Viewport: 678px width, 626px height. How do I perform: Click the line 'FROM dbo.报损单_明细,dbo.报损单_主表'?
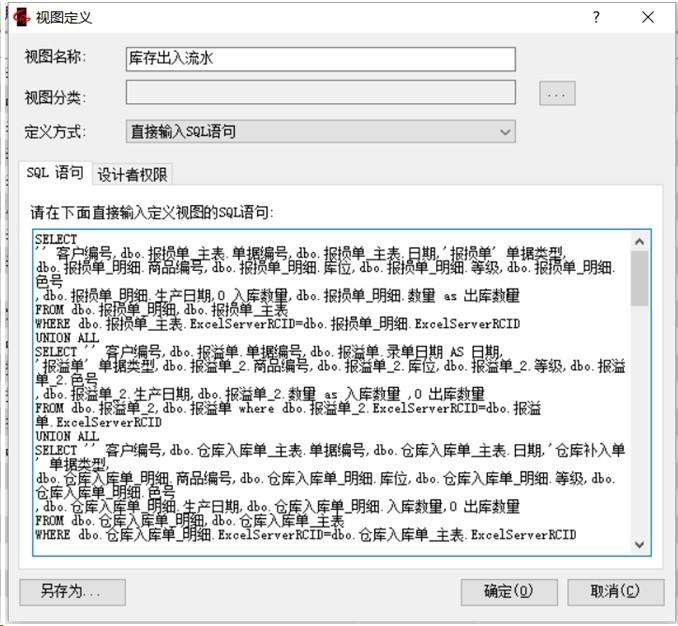pos(161,310)
